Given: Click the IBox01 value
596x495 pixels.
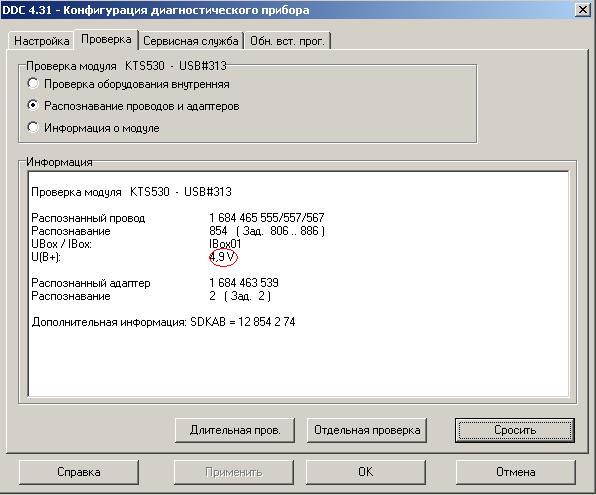Looking at the screenshot, I should coord(225,244).
